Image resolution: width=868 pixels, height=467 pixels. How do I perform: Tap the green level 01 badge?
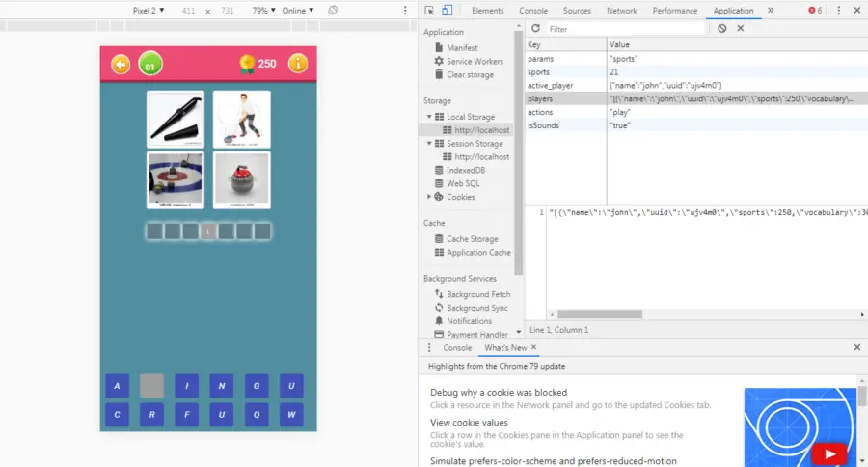click(x=150, y=64)
